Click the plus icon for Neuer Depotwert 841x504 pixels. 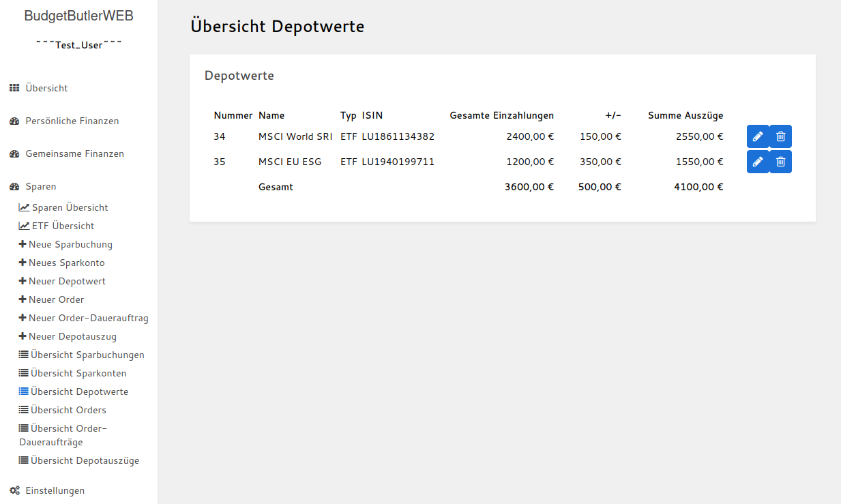click(x=21, y=280)
